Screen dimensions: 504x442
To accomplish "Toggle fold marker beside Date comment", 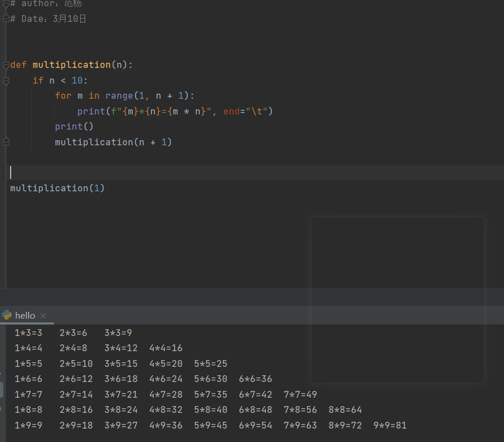I will point(6,19).
